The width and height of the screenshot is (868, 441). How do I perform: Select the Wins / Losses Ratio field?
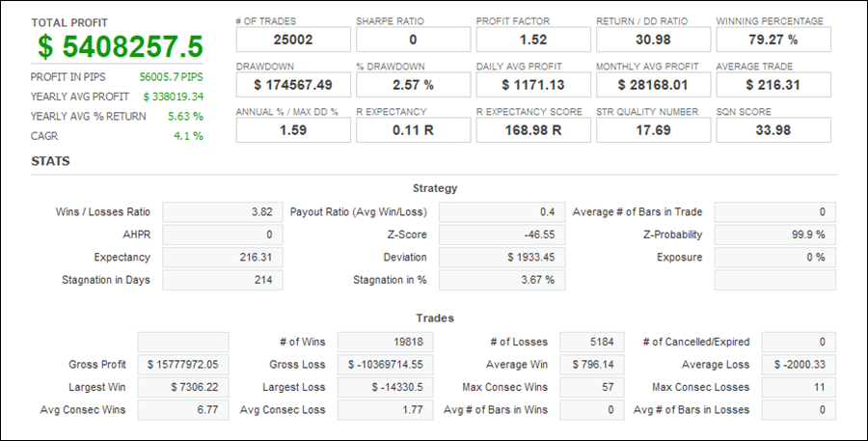pos(223,212)
